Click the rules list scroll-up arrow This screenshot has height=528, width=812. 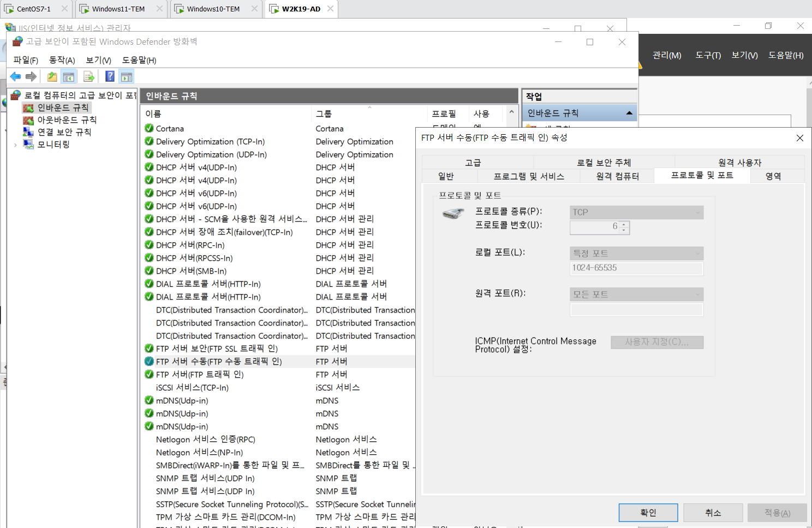pyautogui.click(x=511, y=112)
